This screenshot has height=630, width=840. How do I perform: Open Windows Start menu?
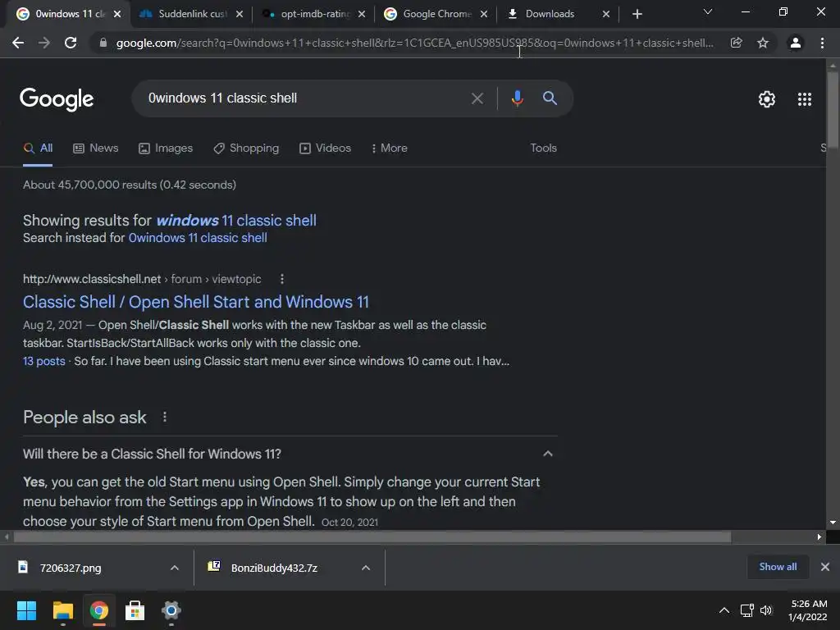pos(26,610)
